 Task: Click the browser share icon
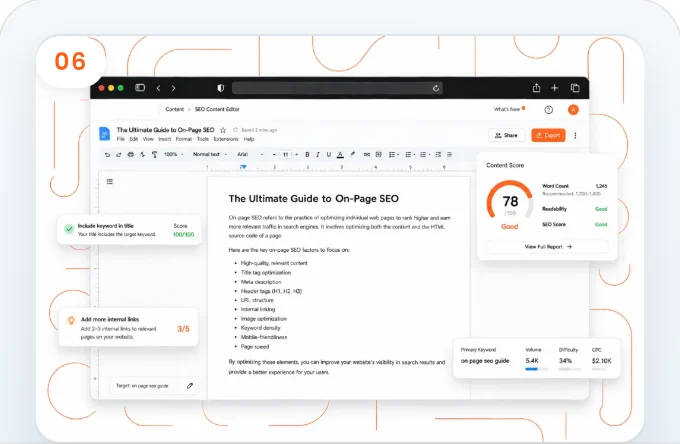click(536, 88)
